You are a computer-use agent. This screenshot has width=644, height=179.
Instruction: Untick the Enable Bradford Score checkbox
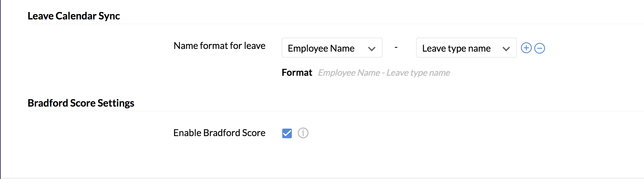coord(287,133)
